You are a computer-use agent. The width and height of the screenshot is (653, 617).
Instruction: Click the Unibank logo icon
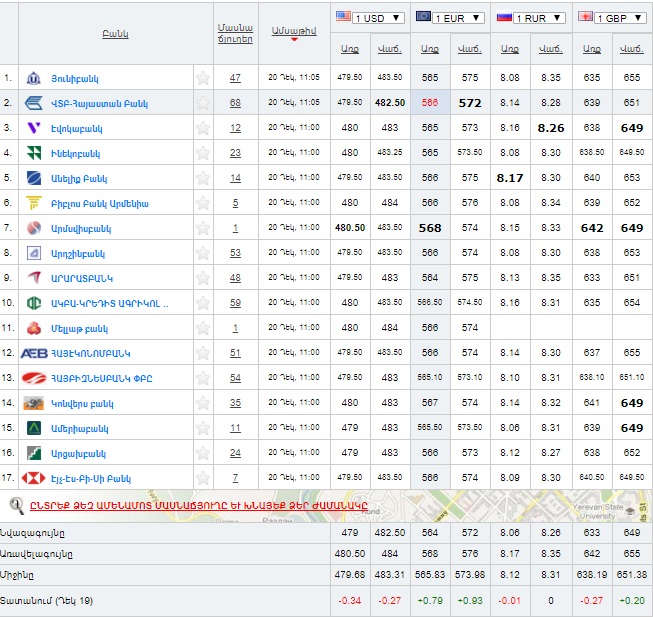(x=33, y=78)
